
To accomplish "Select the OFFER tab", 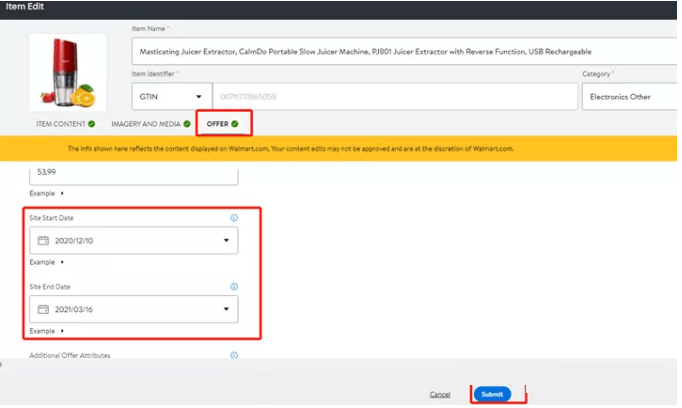I will 222,124.
